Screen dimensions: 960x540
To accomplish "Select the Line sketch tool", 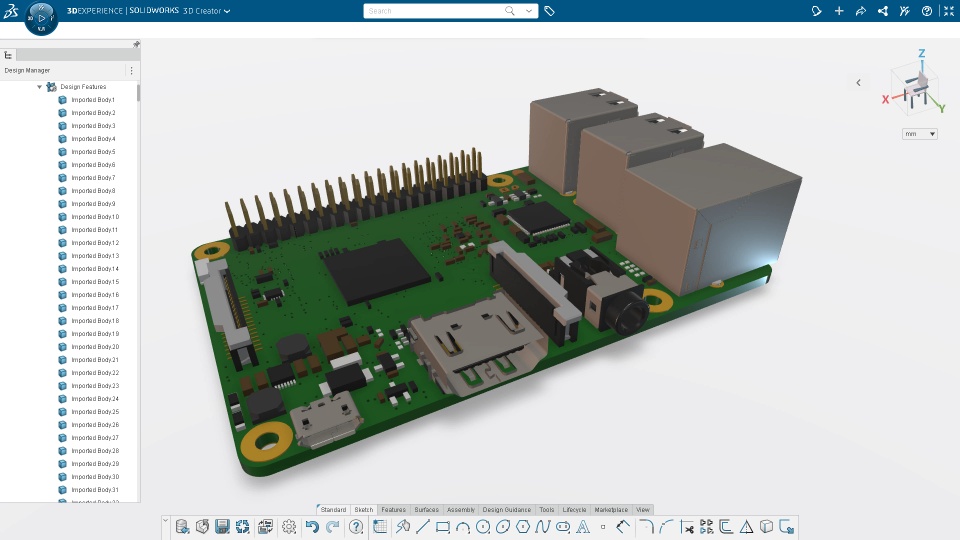I will click(x=422, y=527).
